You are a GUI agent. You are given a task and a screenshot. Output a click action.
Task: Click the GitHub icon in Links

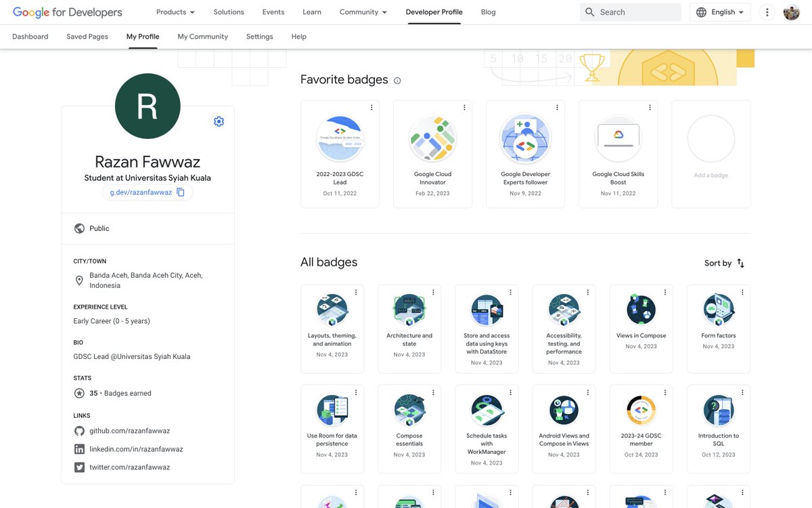[x=79, y=431]
